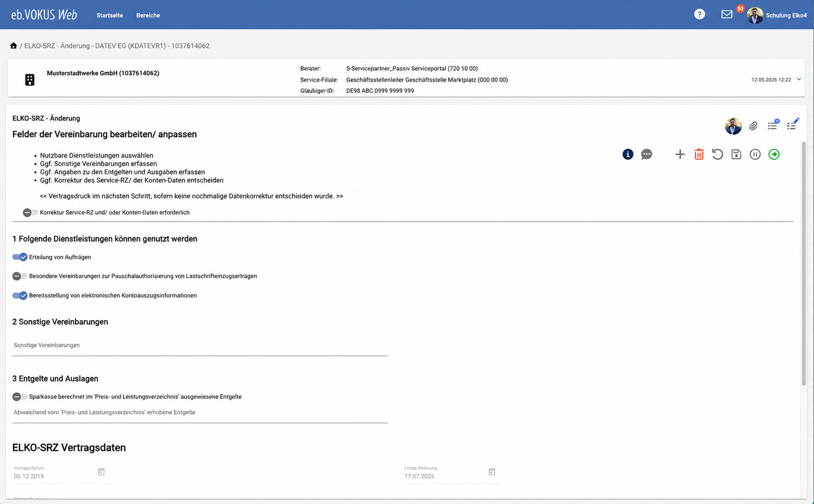Open the Letzte Änderung calendar picker
The image size is (814, 504).
[492, 472]
